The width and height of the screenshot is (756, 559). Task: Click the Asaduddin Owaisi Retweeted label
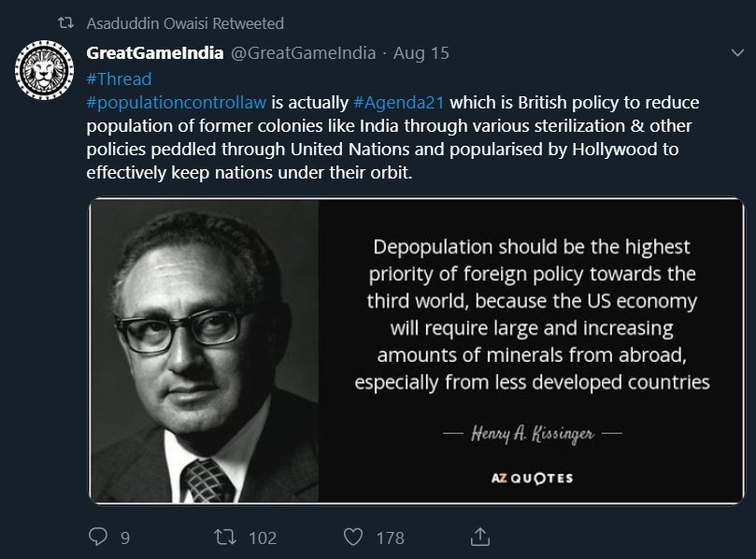tap(184, 22)
